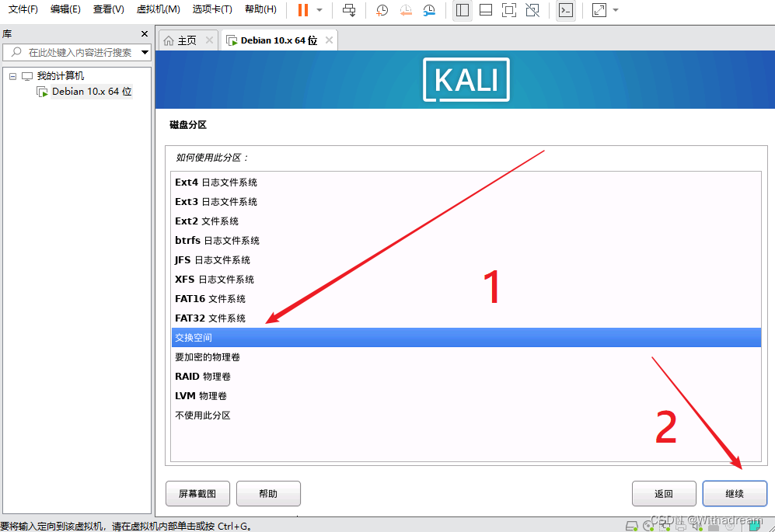Select Debian 10.x 64 位 in library tree
Screen dimensions: 775x532
(x=92, y=92)
